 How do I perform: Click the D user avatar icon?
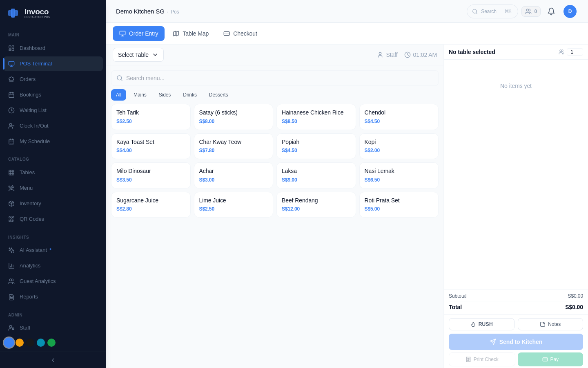pyautogui.click(x=570, y=11)
